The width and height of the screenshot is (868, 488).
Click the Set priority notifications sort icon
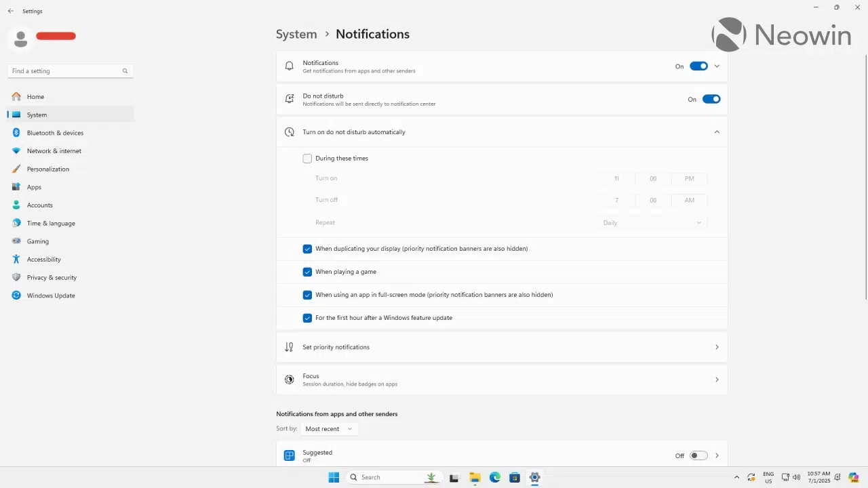(290, 347)
